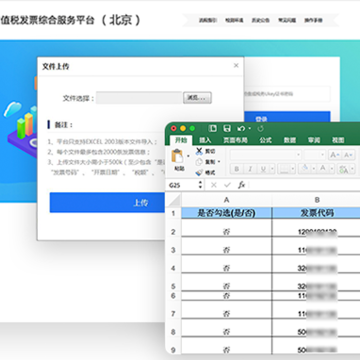Screen dimensions: 360x360
Task: Switch to the 数据 ribbon tab
Action: 290,140
